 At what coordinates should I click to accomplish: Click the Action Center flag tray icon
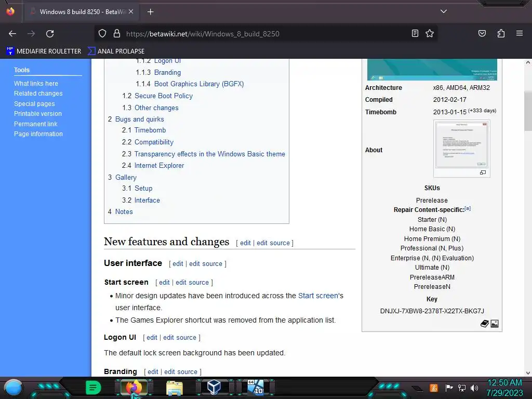click(x=449, y=388)
